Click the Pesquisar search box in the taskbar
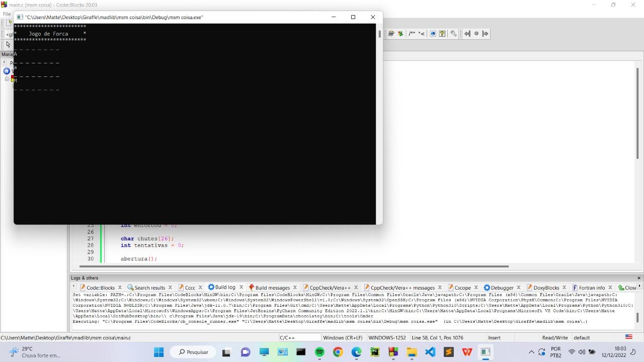 click(x=193, y=352)
